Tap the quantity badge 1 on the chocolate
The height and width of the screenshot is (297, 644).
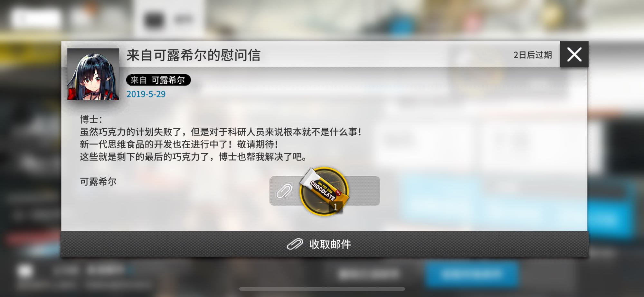(x=335, y=207)
